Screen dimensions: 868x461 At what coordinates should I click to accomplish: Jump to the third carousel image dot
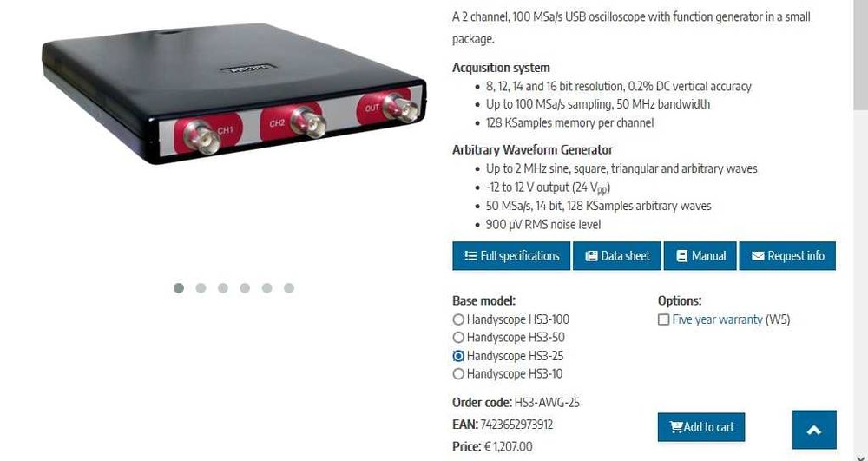click(222, 287)
